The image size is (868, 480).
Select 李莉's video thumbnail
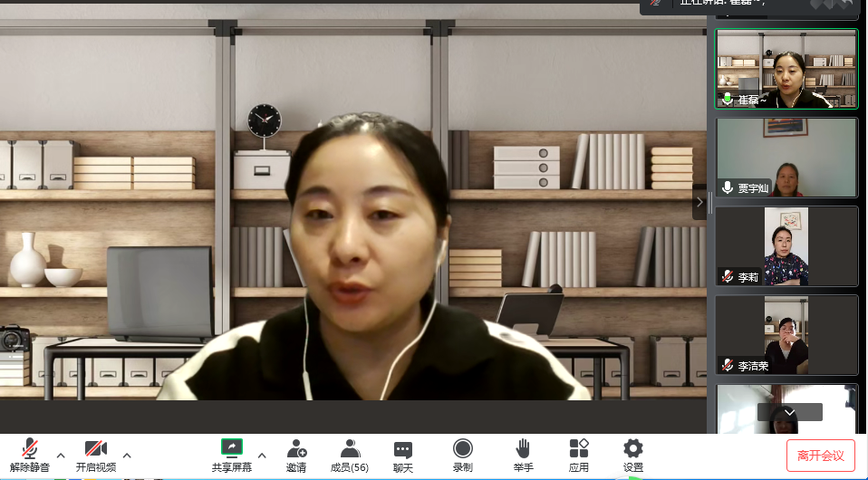(x=786, y=245)
